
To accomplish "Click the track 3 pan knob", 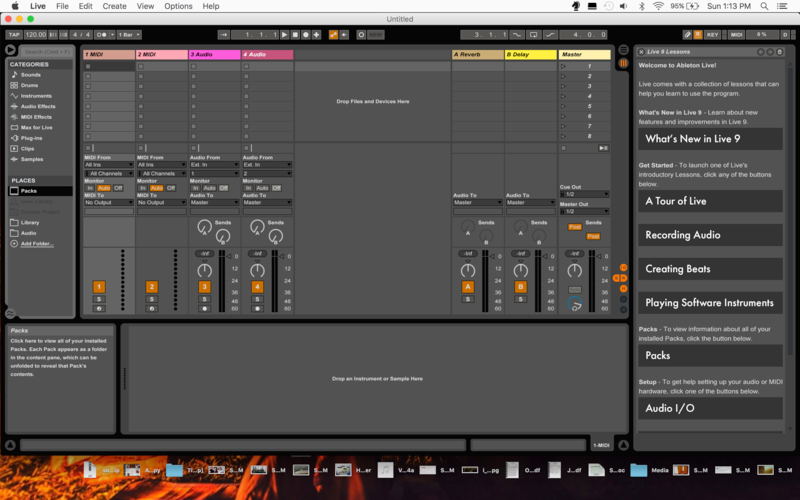I will 204,270.
